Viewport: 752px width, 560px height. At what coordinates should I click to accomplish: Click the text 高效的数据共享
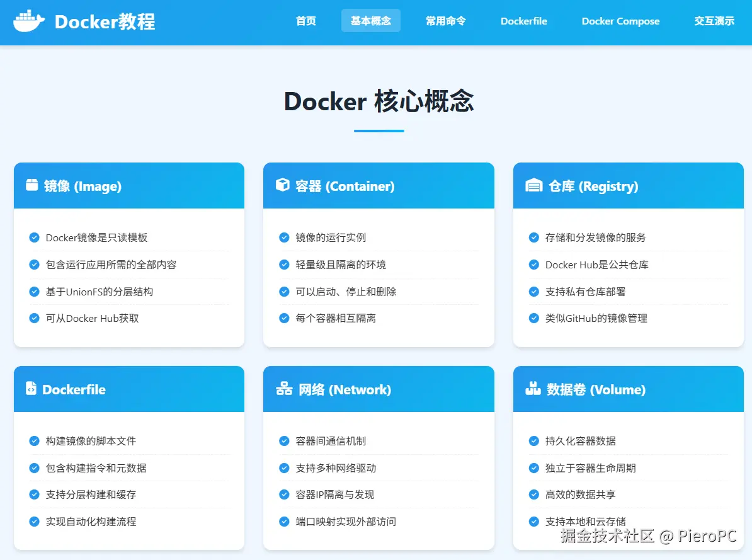click(580, 494)
